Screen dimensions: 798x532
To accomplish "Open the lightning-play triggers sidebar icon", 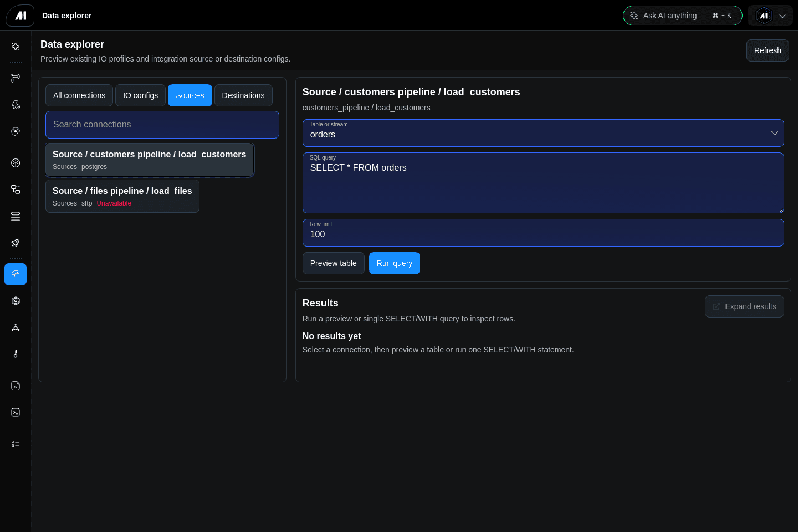I will click(16, 105).
